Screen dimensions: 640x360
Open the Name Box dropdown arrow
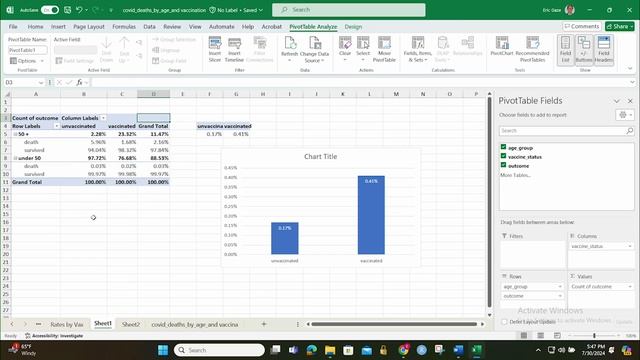point(41,82)
